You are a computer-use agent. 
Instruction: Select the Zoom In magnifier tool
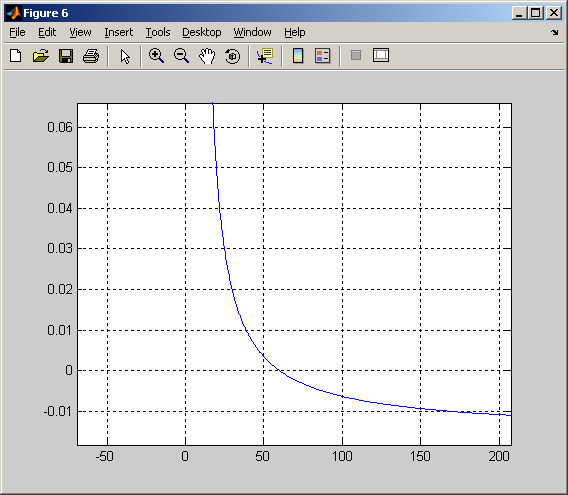(156, 56)
